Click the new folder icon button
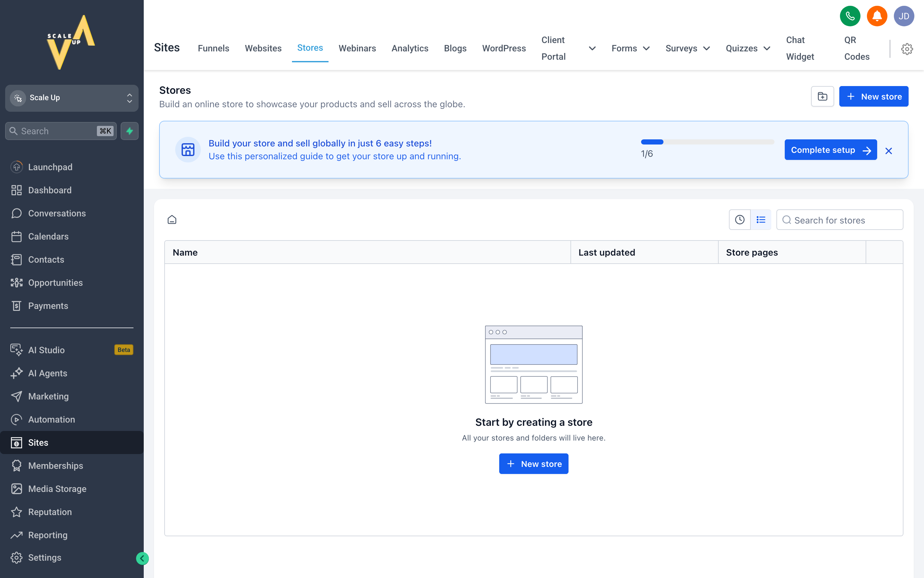This screenshot has height=578, width=924. 822,96
